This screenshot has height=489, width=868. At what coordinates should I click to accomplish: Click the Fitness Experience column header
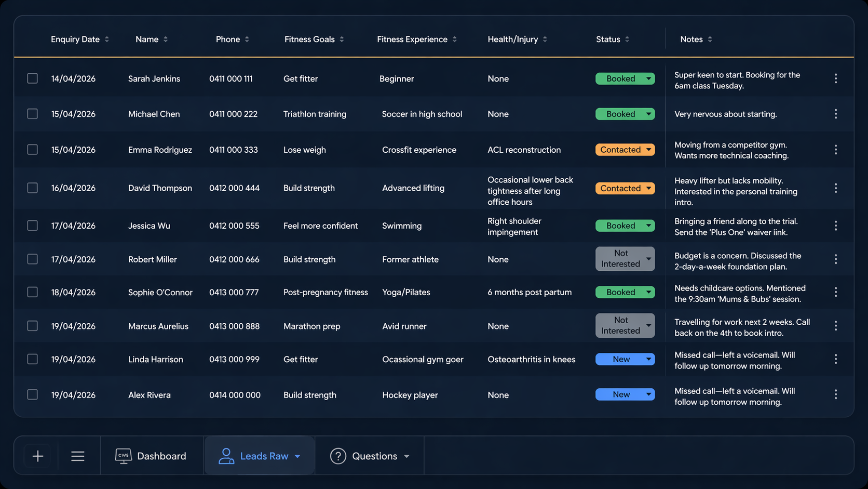click(412, 39)
